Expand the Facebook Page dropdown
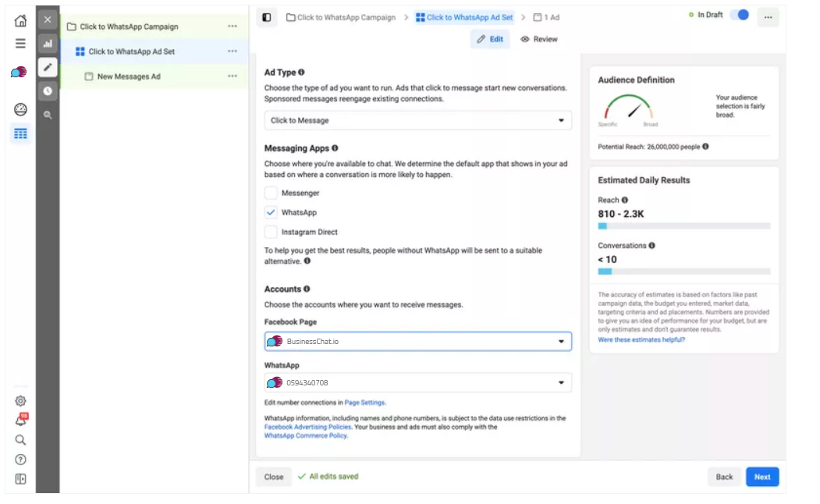Viewport: 820px width, 504px height. coord(417,341)
